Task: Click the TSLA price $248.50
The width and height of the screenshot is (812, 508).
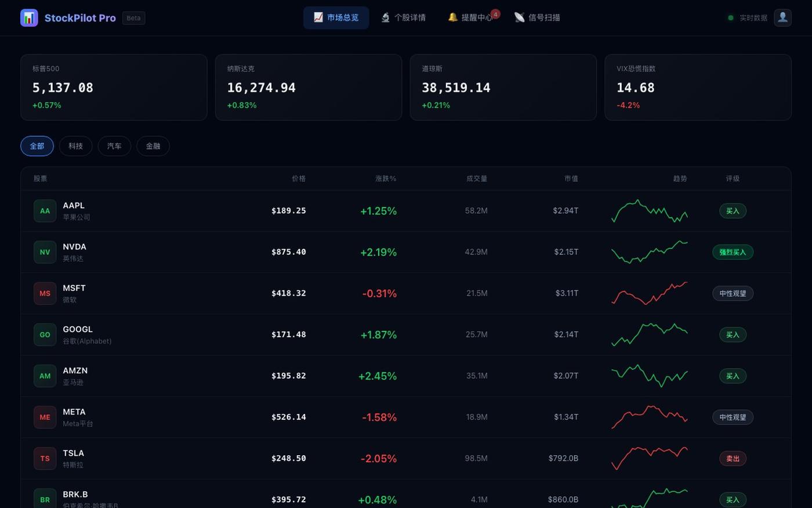Action: [x=288, y=458]
